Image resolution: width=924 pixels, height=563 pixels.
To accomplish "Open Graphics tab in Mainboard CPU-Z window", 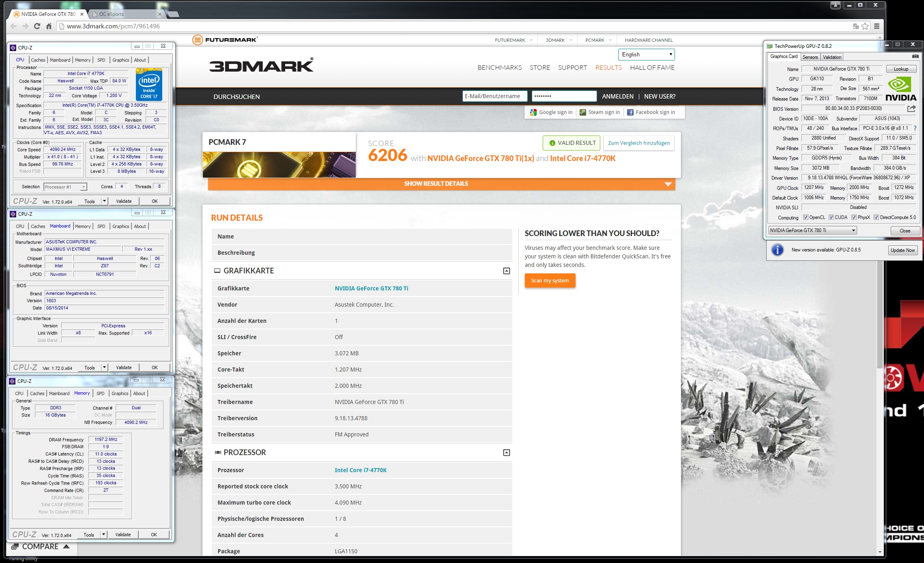I will pos(120,226).
